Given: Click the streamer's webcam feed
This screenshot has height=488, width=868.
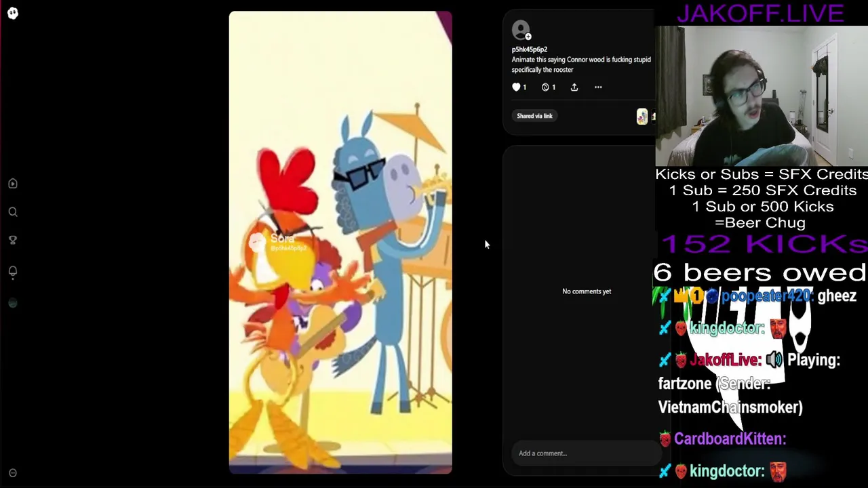Looking at the screenshot, I should [x=762, y=96].
